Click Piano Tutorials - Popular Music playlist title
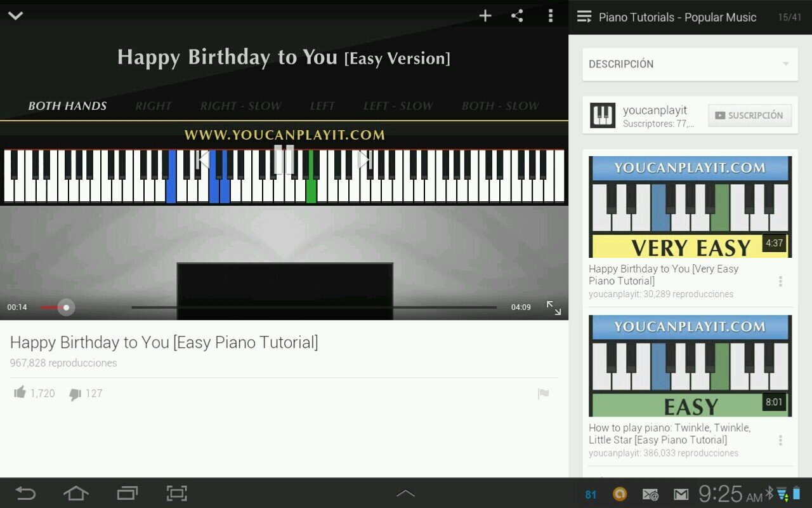 click(678, 17)
